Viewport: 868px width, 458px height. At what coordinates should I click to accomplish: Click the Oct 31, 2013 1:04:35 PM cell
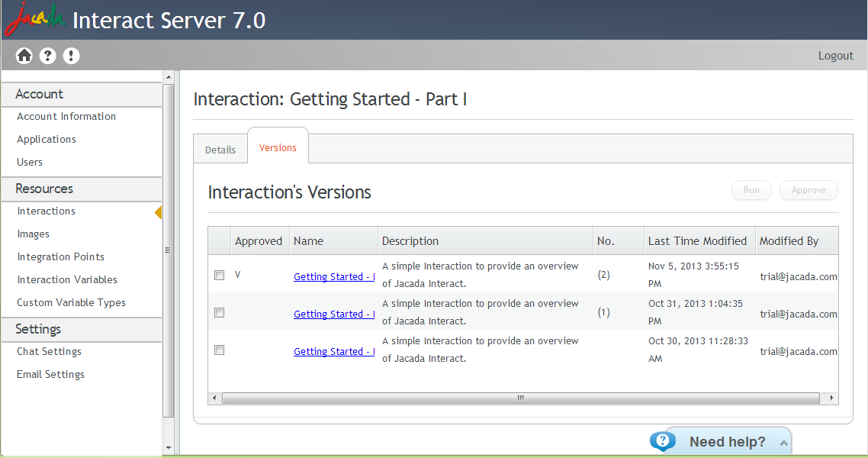click(696, 312)
